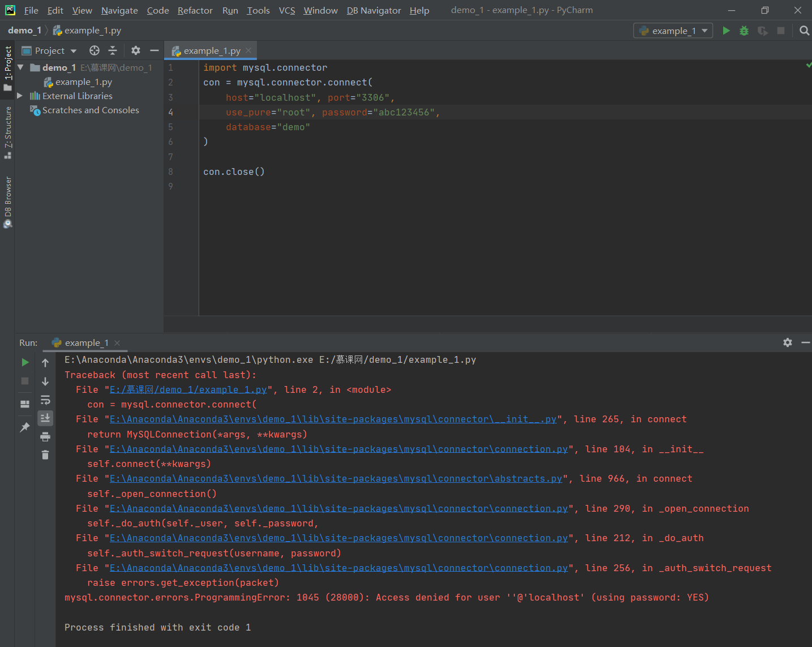
Task: Restore layout icon in Run panel
Action: pyautogui.click(x=25, y=404)
